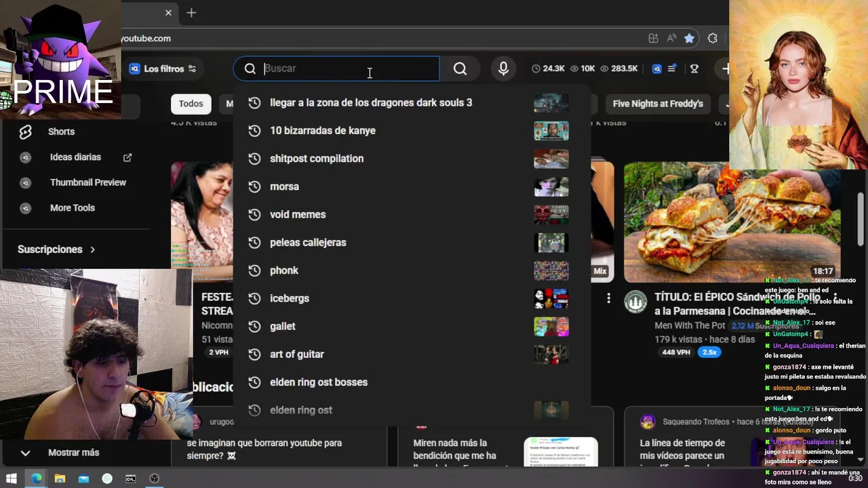
Task: Open More Tools in the sidebar
Action: 72,208
